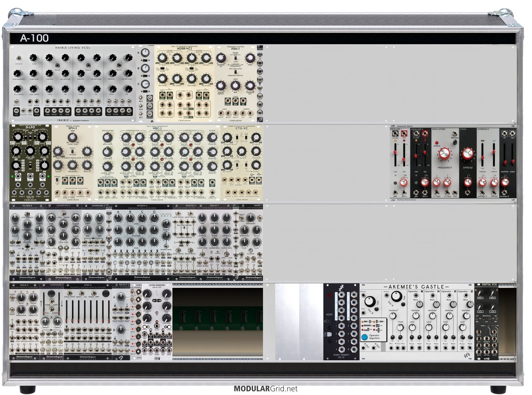532x395 pixels.
Task: Toggle the ADSR1 LOG/EXP mode switch
Action: pos(162,69)
